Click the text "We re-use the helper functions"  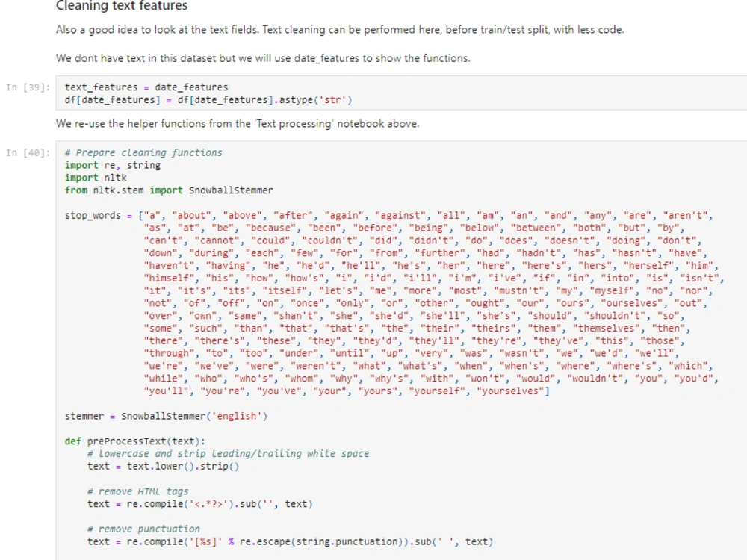(238, 124)
